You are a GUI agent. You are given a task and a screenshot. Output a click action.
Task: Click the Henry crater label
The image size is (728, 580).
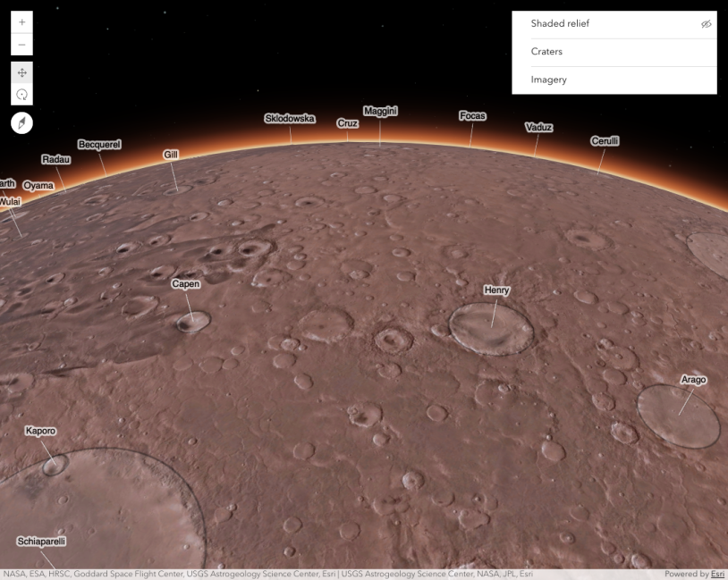[495, 290]
